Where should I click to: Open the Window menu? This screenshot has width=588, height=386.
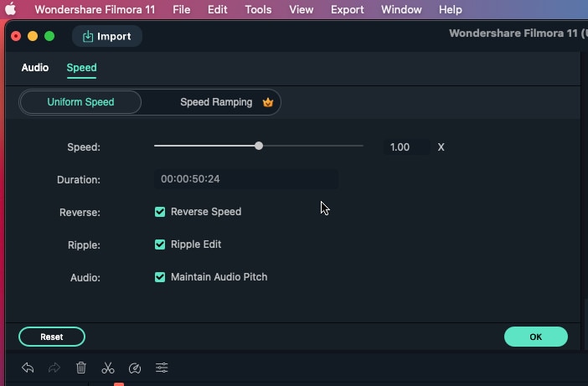(401, 9)
